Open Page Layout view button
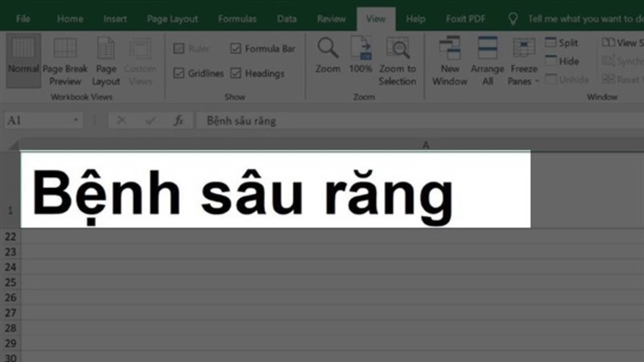The width and height of the screenshot is (644, 362). click(x=105, y=62)
